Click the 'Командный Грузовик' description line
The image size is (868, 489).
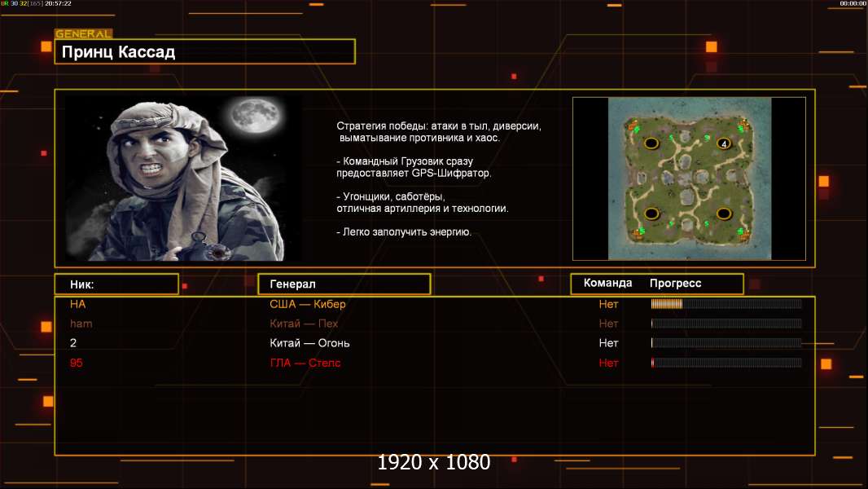coord(414,167)
